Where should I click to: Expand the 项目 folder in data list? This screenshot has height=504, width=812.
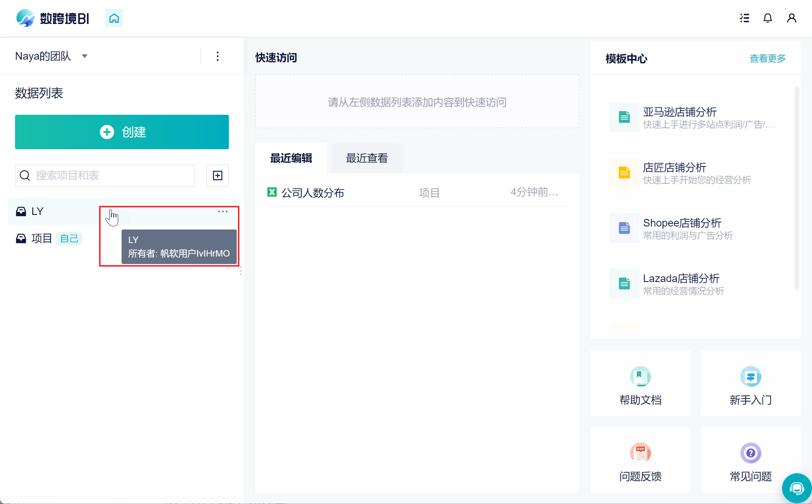click(x=41, y=238)
